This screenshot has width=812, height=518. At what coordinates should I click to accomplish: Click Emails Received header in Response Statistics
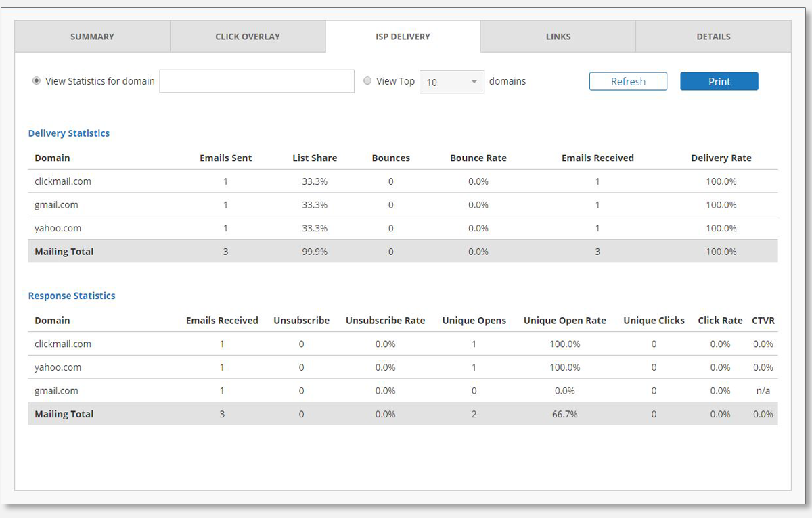coord(222,321)
